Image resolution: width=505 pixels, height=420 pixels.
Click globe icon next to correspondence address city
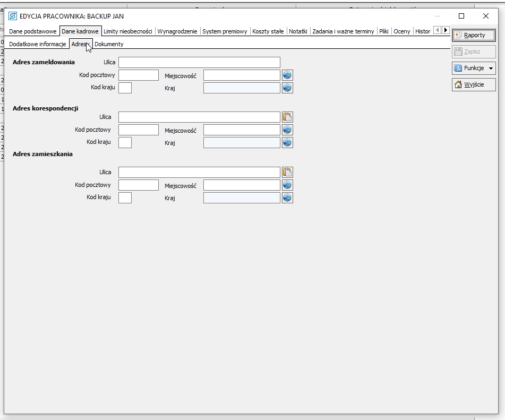(x=287, y=130)
